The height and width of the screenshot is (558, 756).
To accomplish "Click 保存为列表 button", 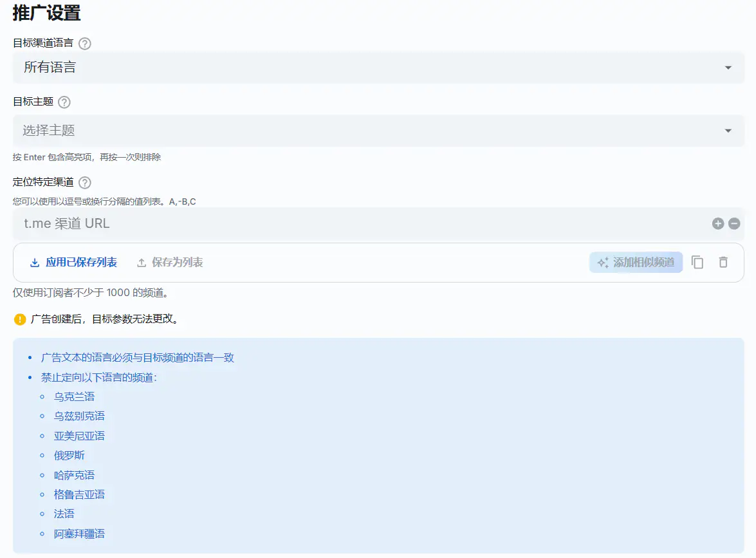I will [170, 263].
